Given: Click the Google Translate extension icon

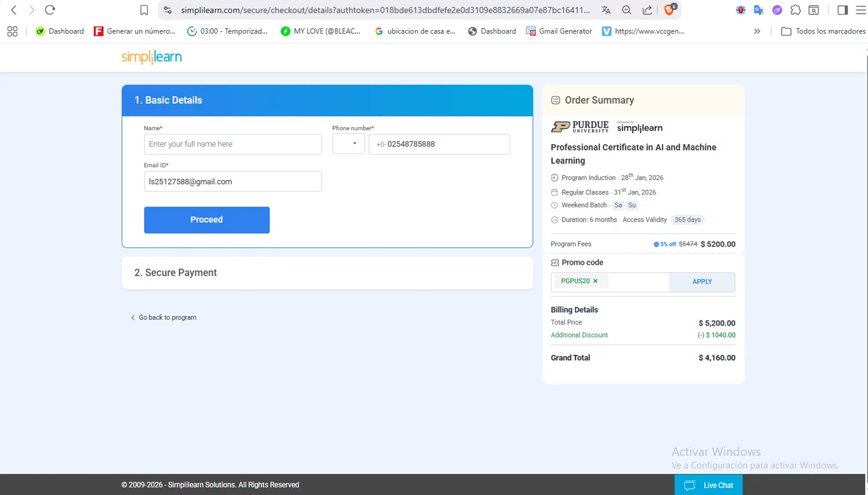Looking at the screenshot, I should click(x=759, y=10).
